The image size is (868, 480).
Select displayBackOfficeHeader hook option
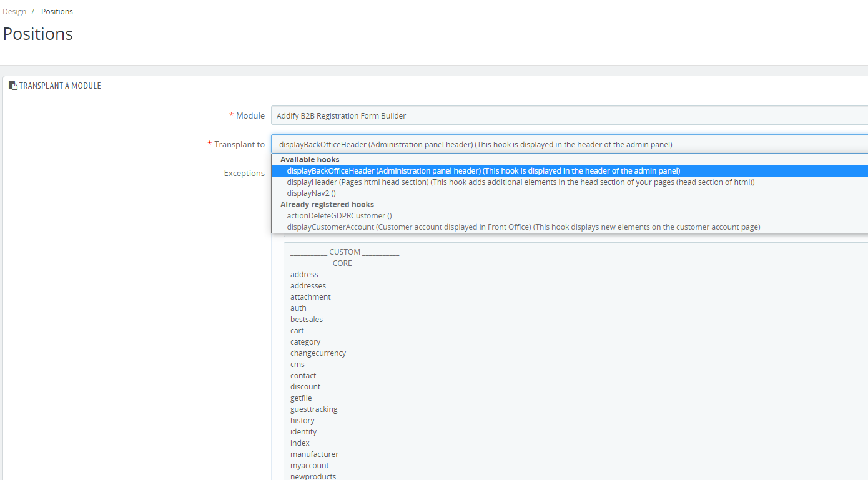pyautogui.click(x=570, y=171)
